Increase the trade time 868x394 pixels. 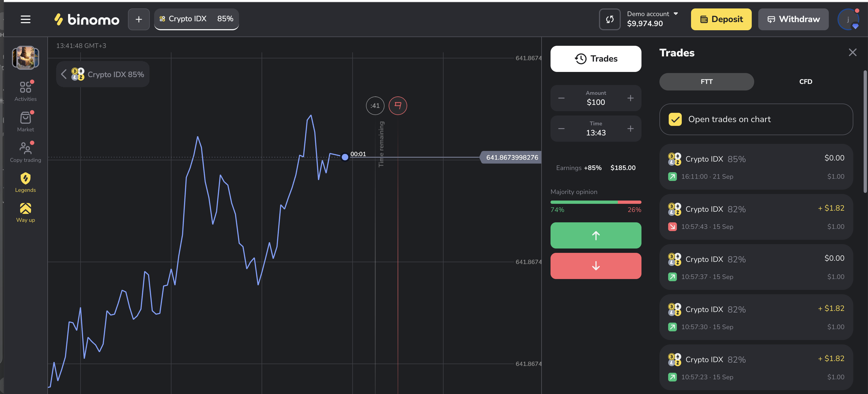tap(631, 129)
